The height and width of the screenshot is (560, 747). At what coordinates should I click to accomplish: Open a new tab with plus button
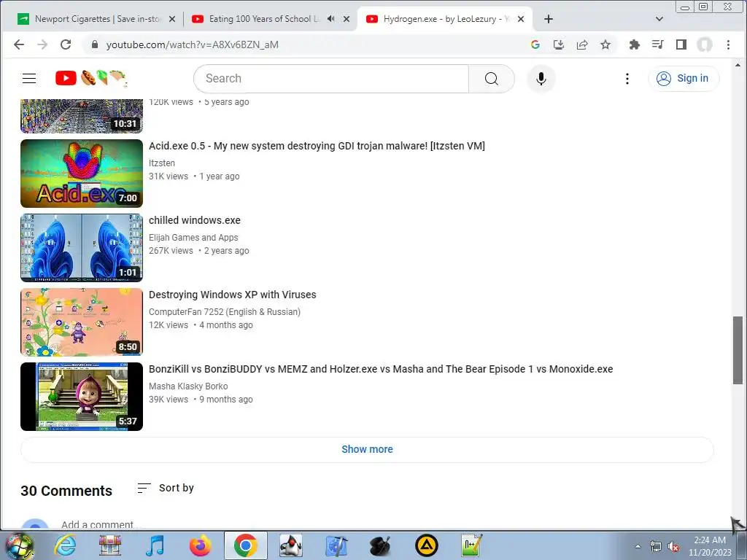pyautogui.click(x=549, y=19)
